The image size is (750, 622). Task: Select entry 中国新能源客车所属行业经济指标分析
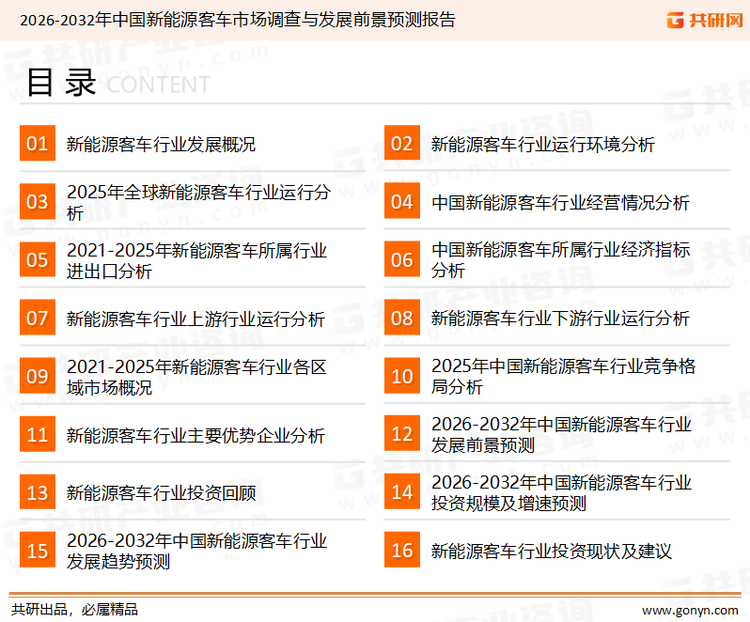(561, 260)
